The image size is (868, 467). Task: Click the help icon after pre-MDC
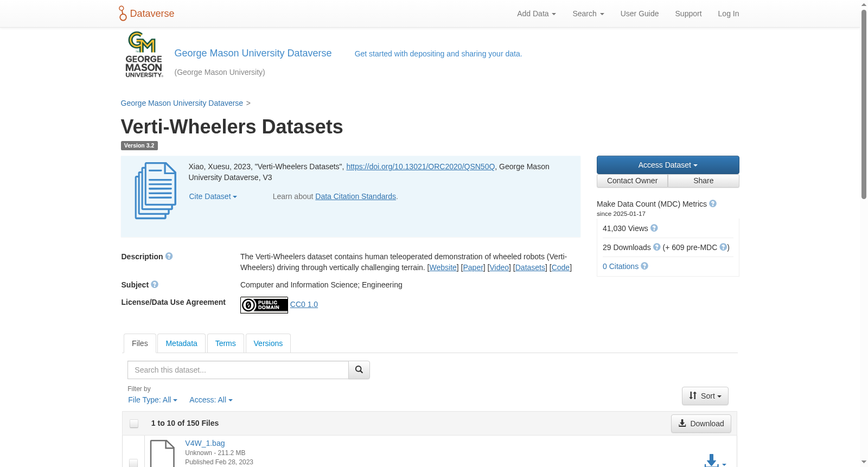tap(723, 247)
